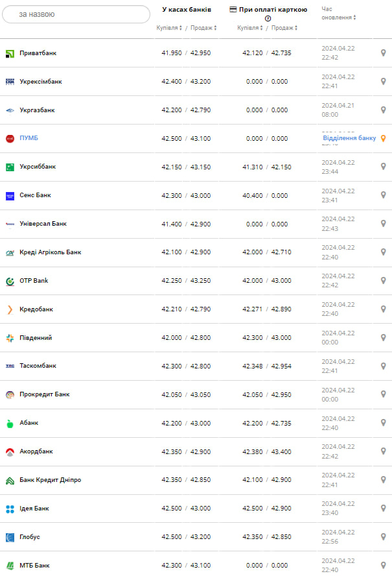The height and width of the screenshot is (576, 392).
Task: Sort by cash desk Продаж rate
Action: 203,28
